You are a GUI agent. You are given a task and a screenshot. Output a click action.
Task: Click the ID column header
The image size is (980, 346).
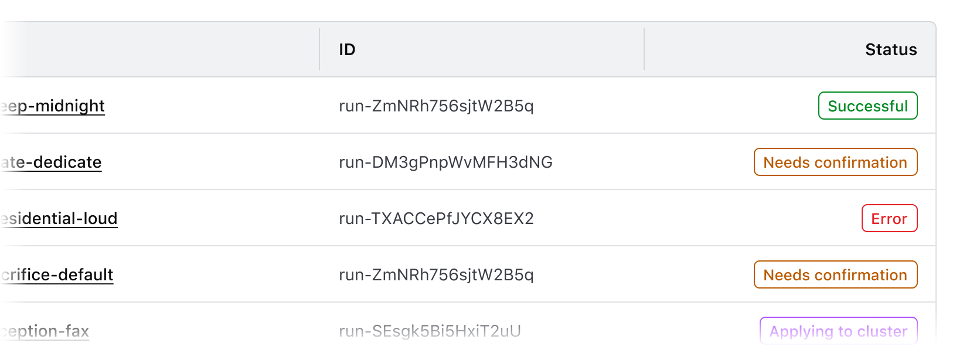[x=347, y=50]
